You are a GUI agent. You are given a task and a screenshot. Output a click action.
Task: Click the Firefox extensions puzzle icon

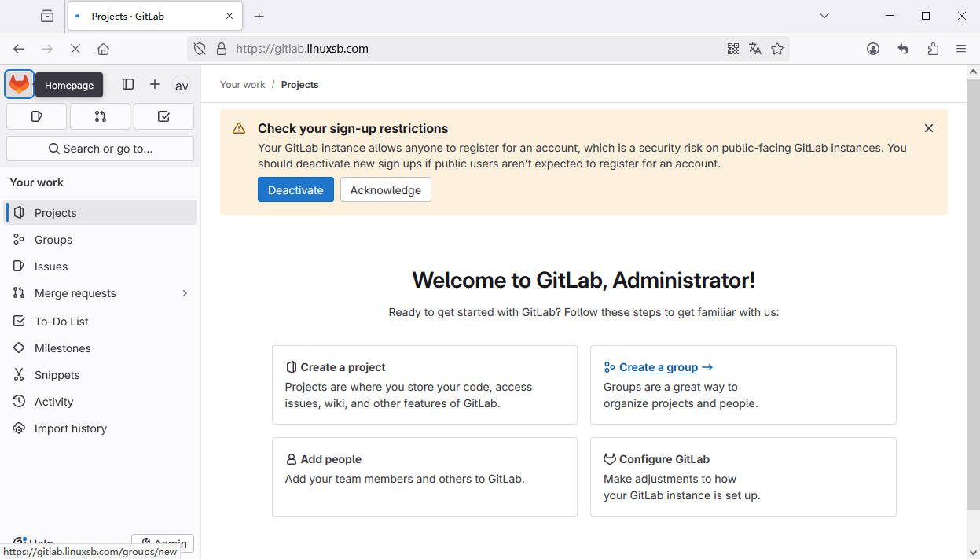click(933, 49)
